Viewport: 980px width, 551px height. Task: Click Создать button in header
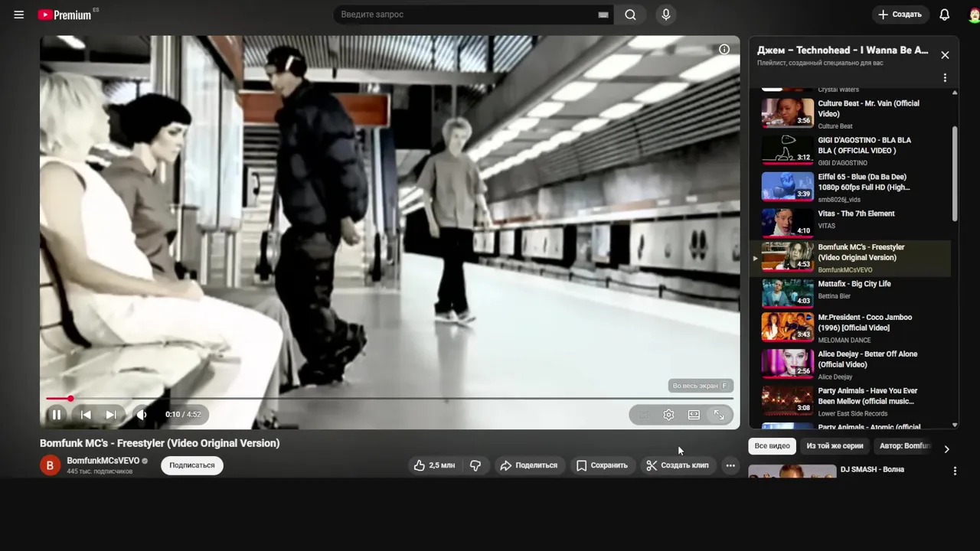(x=900, y=15)
